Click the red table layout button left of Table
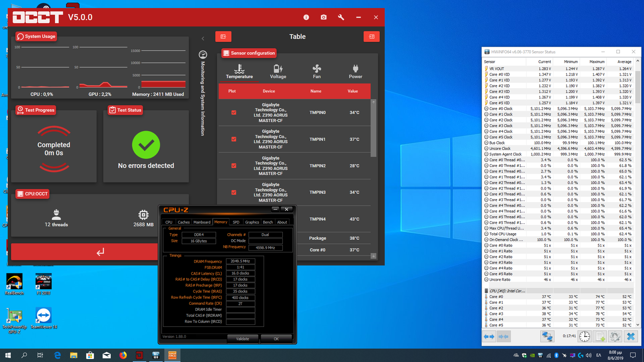 [x=223, y=37]
